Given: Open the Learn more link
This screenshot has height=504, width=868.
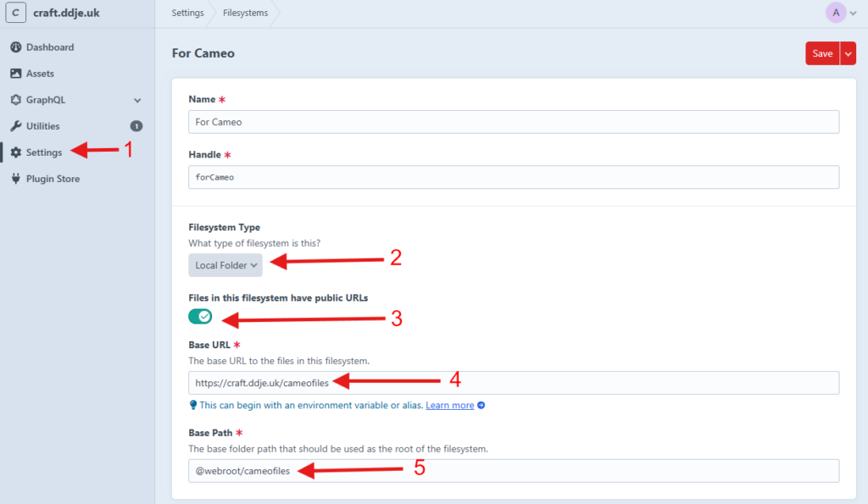Looking at the screenshot, I should point(449,406).
